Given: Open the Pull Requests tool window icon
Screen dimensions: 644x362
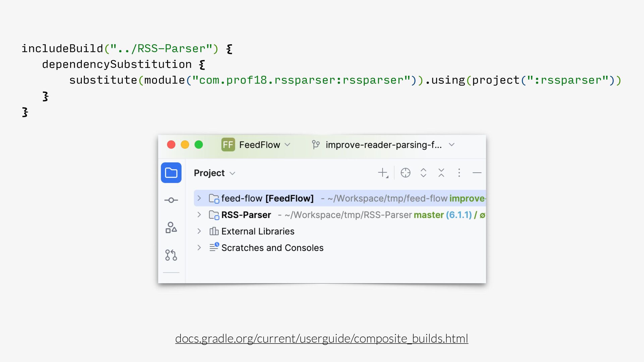Looking at the screenshot, I should [x=171, y=255].
